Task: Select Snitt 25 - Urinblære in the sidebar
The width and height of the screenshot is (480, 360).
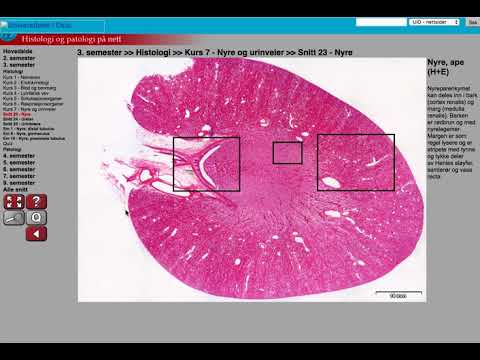Action: [x=22, y=124]
